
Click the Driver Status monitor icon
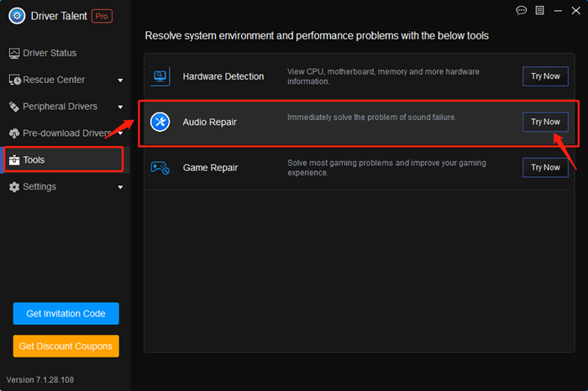[14, 53]
